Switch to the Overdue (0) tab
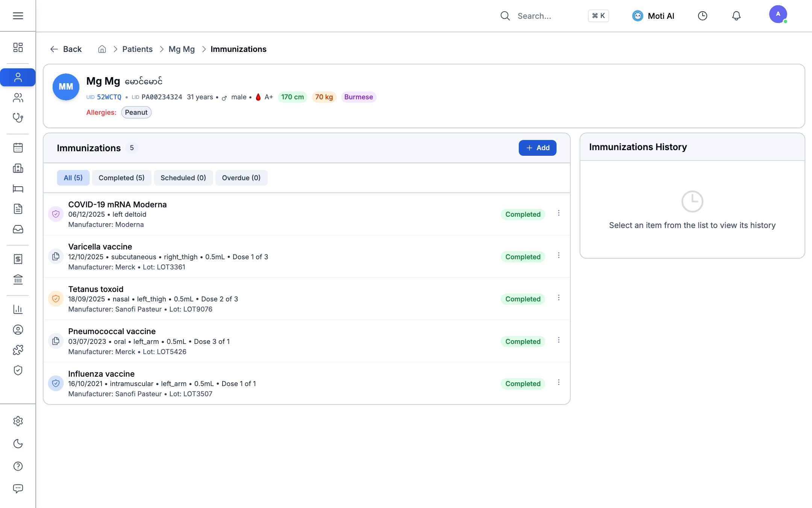The image size is (812, 508). pos(241,178)
